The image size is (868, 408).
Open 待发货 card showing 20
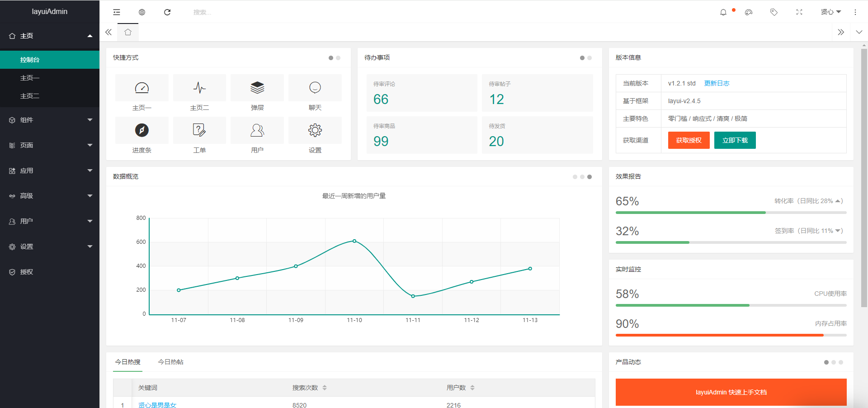click(538, 135)
